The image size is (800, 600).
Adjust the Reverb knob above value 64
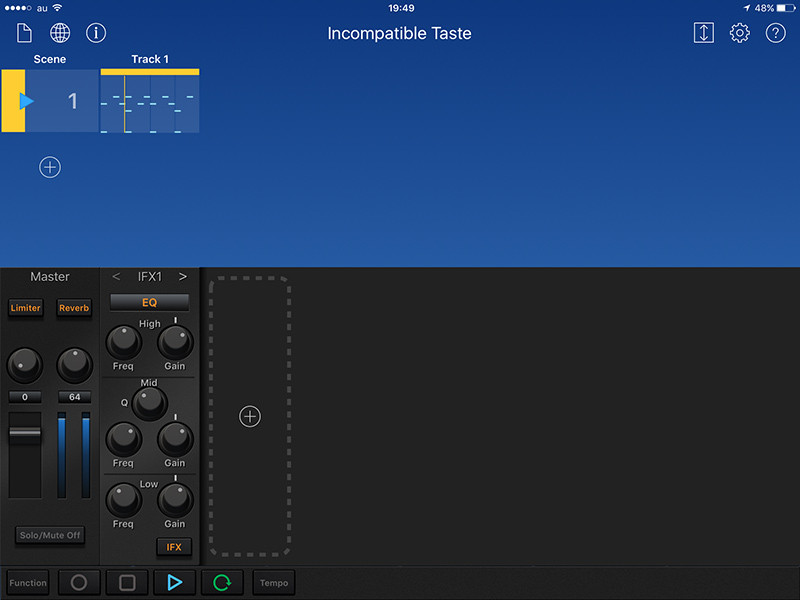74,365
